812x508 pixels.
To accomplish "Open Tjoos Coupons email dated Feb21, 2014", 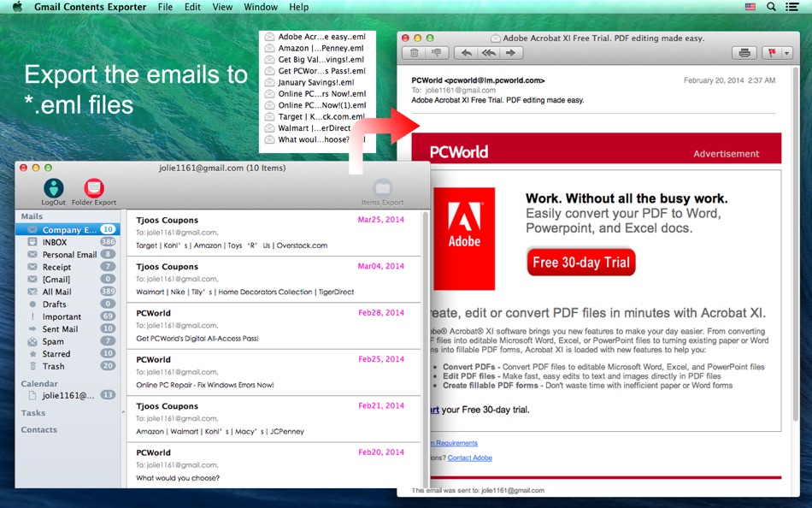I will tap(274, 419).
